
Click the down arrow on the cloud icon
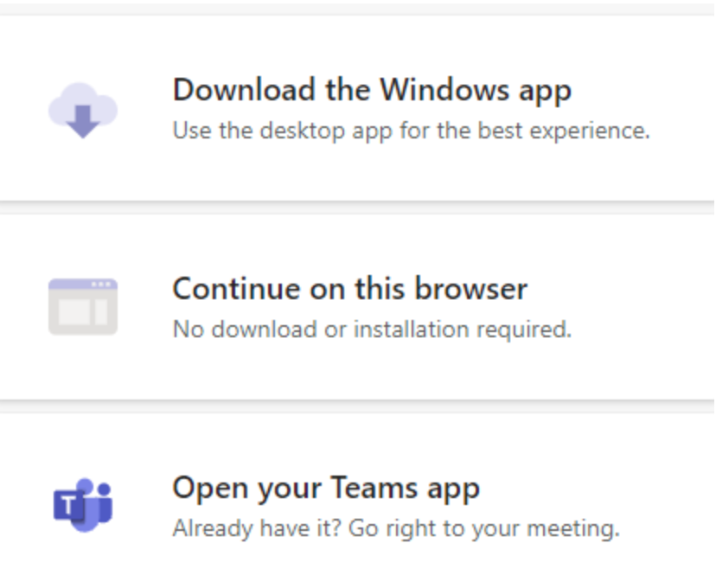tap(82, 123)
